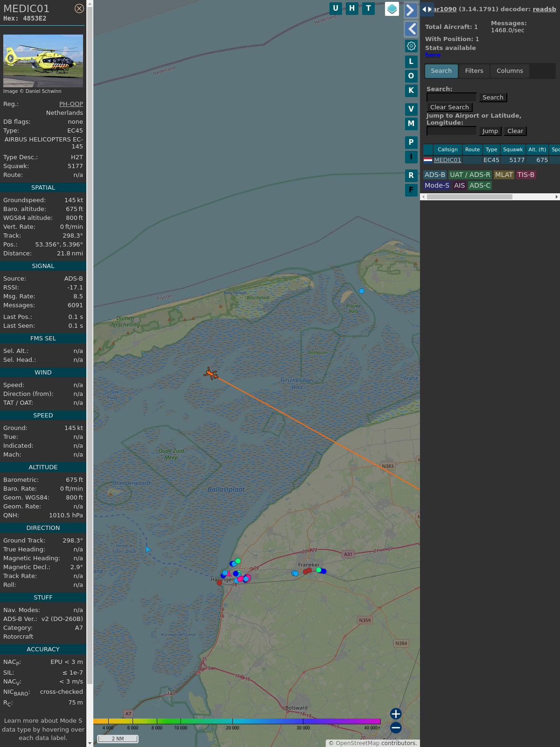Switch to the Filters tab

pos(474,71)
